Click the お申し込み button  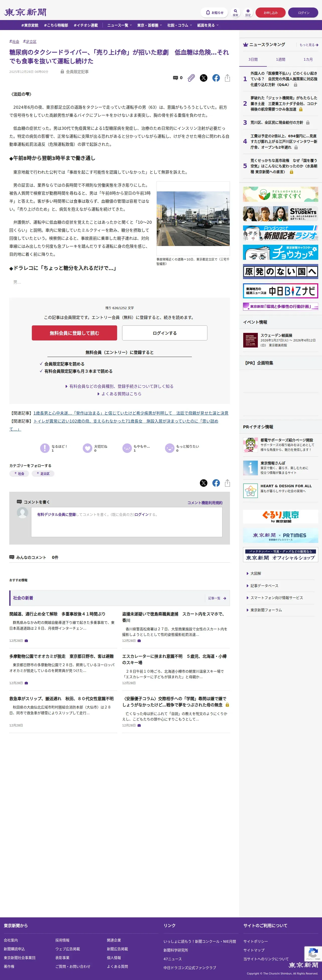pos(271,13)
